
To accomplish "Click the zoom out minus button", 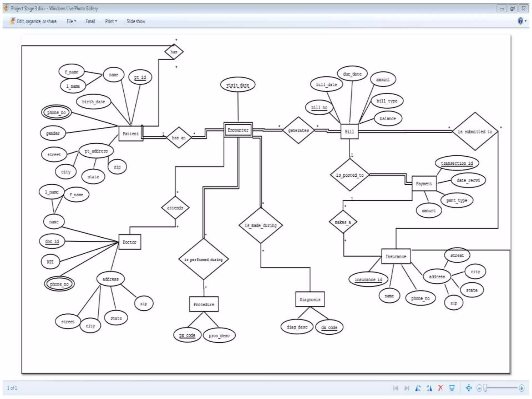I will pos(479,388).
